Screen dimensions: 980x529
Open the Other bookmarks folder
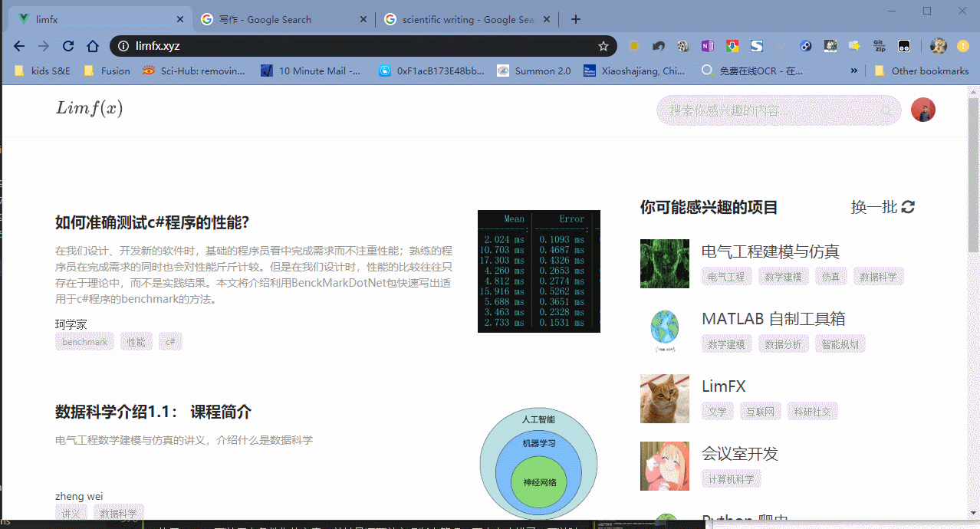(921, 71)
